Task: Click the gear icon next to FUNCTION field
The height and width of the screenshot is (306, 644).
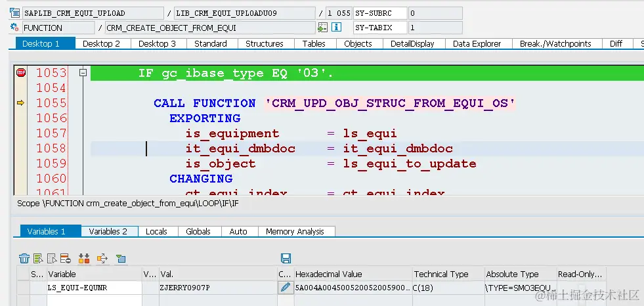Action: pos(14,28)
